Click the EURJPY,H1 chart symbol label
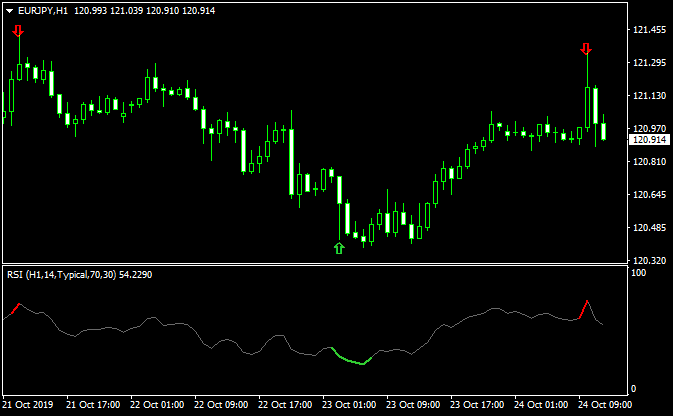The image size is (673, 416). click(x=43, y=11)
